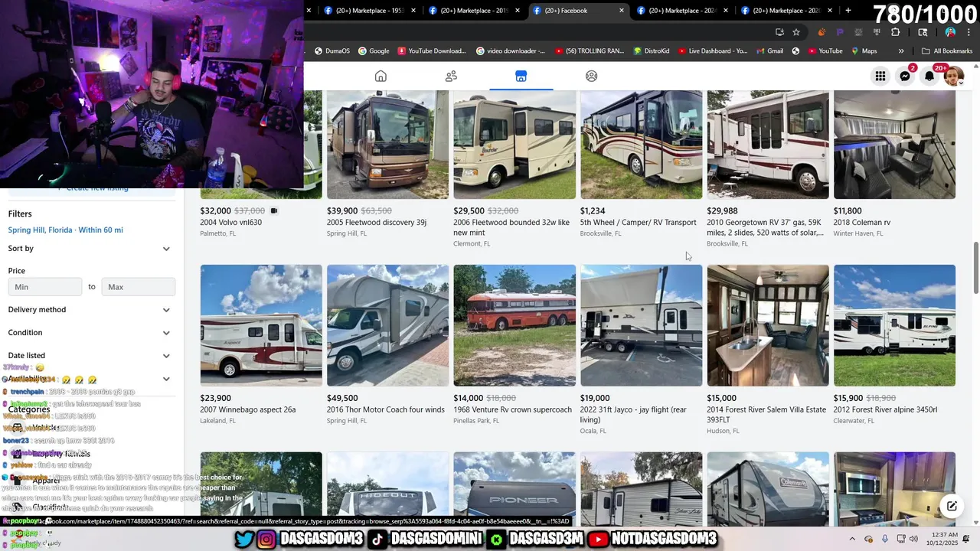Switch to Marketplace - 2024 tab
This screenshot has width=980, height=551.
coord(683,11)
